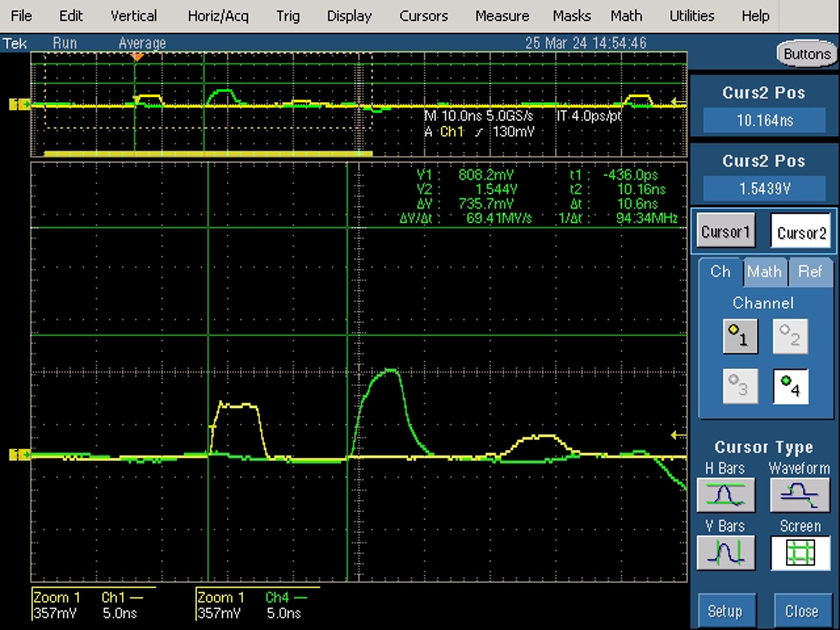Select channel 4 cursor source

pos(791,386)
